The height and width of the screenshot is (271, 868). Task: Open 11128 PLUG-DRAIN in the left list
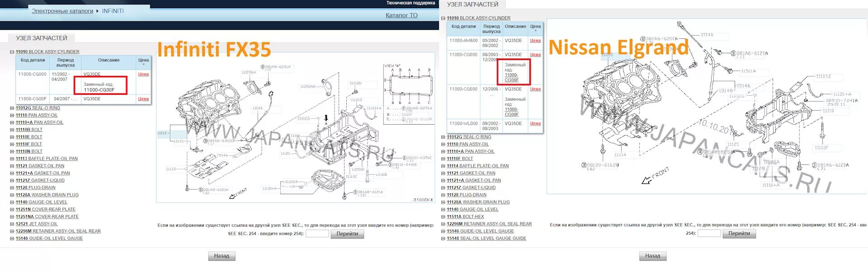(x=36, y=187)
